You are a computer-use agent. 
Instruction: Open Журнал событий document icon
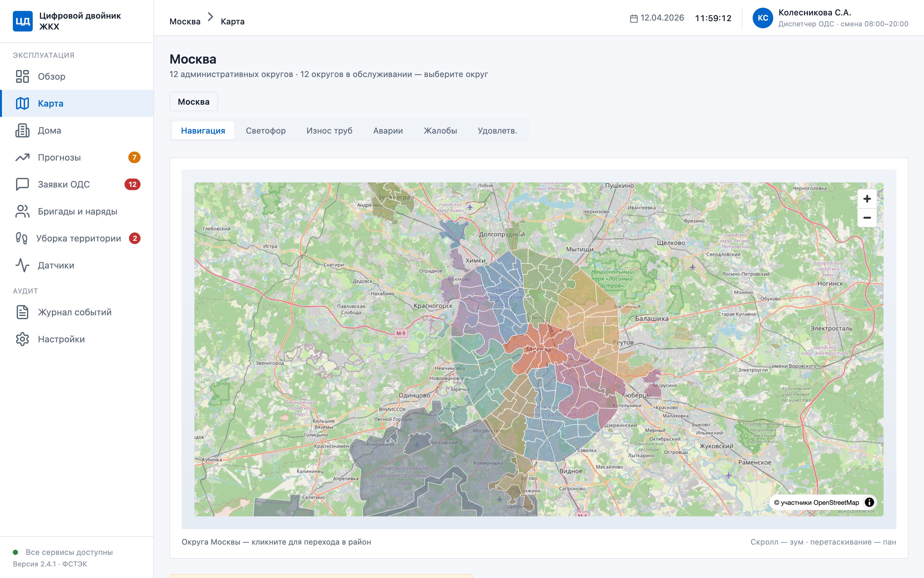[x=22, y=312]
